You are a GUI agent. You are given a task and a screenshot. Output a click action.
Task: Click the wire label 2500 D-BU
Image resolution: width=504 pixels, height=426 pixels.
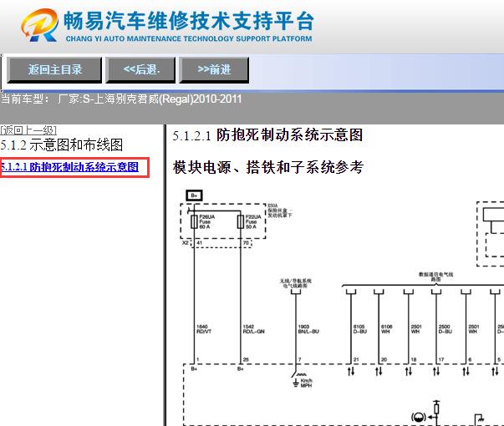445,329
